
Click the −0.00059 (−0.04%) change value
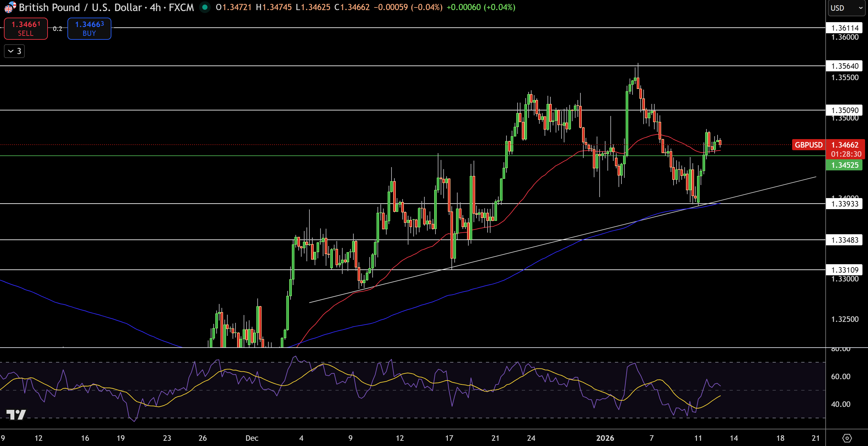click(x=408, y=7)
